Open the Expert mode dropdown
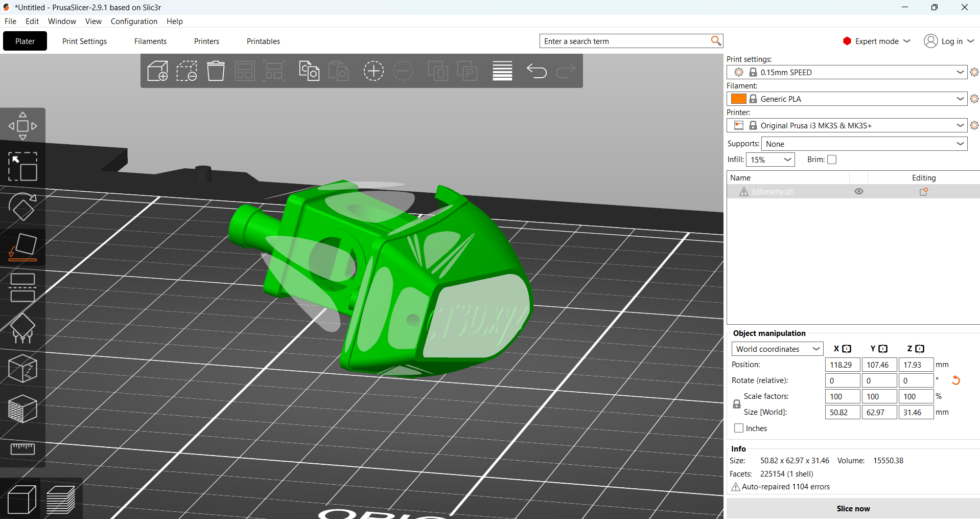This screenshot has width=980, height=519. pos(877,41)
